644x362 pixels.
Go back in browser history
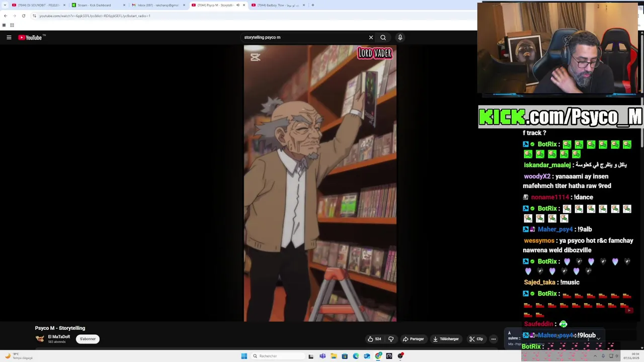6,16
